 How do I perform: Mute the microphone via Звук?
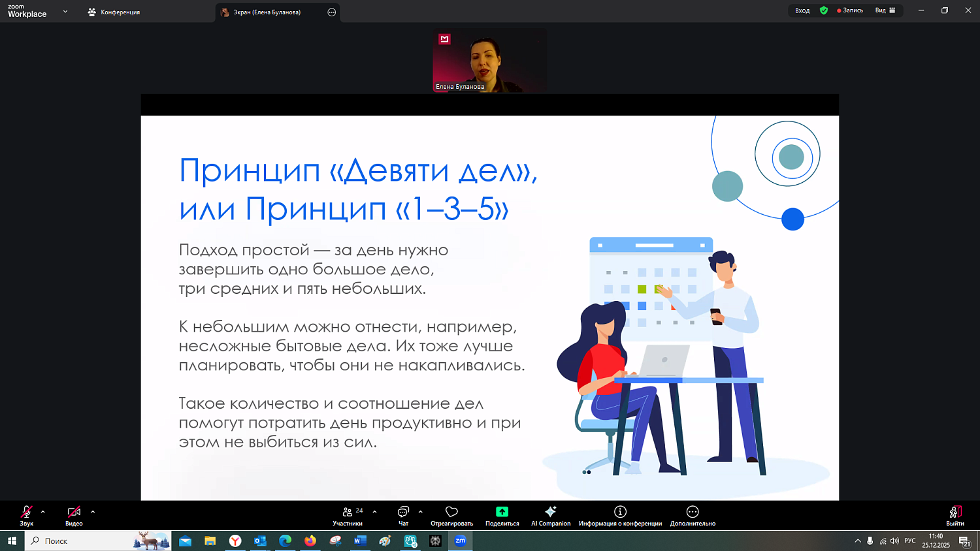tap(27, 516)
